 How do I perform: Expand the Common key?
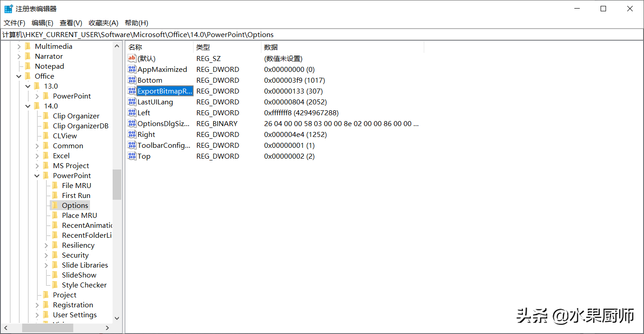tap(37, 146)
